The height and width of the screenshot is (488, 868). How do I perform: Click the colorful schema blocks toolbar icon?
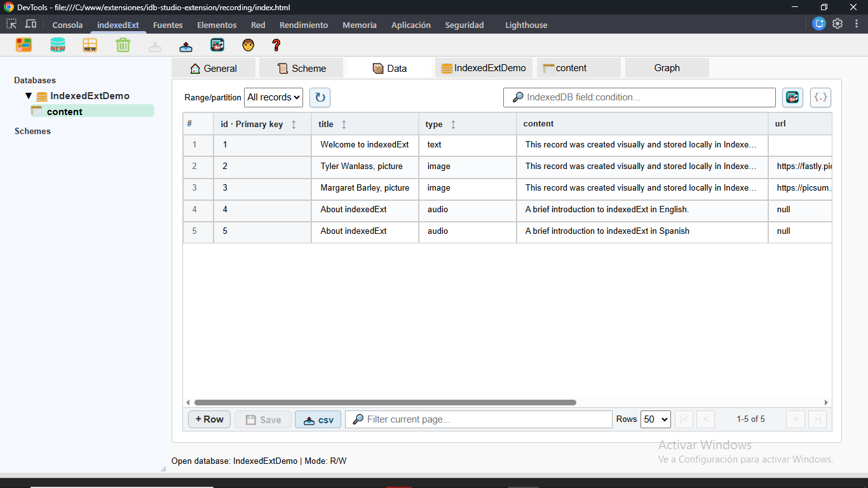coord(24,45)
